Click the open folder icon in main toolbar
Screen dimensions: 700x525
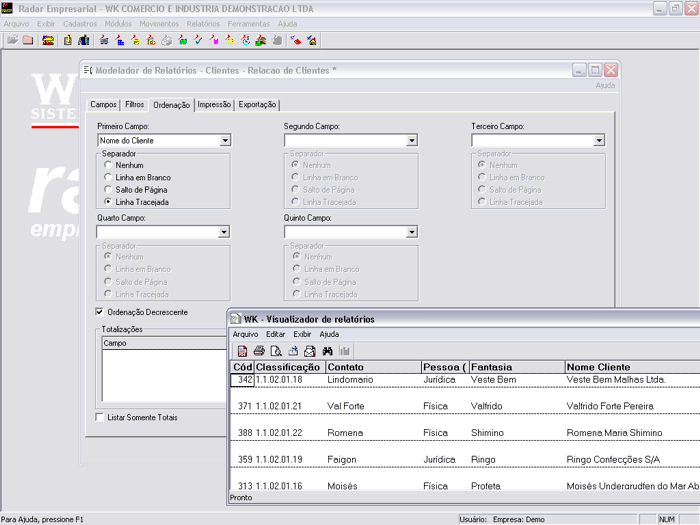pos(12,40)
